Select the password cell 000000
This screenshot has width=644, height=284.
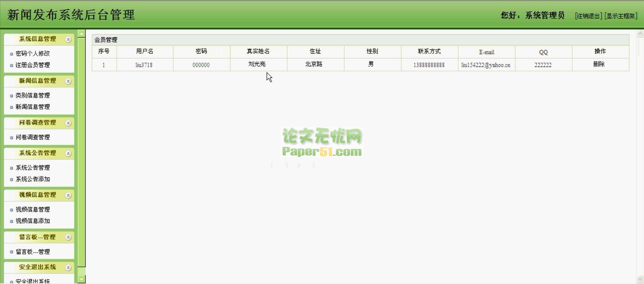pos(201,65)
